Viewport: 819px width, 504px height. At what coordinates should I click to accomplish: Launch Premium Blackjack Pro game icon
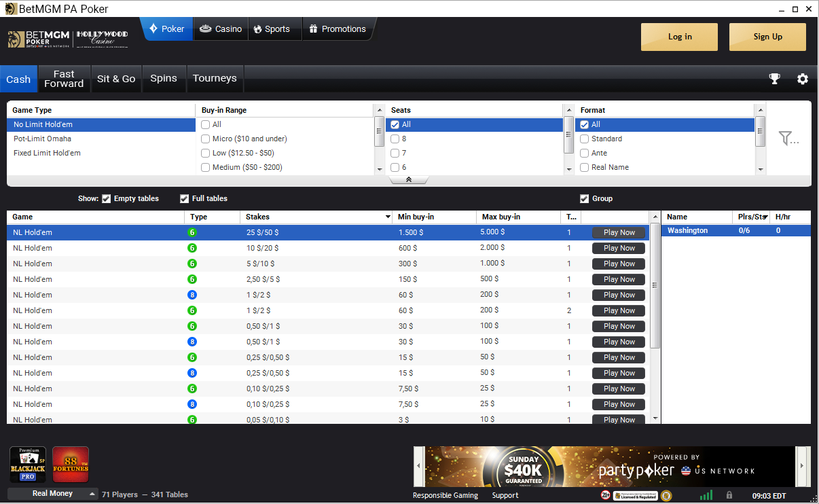point(28,464)
